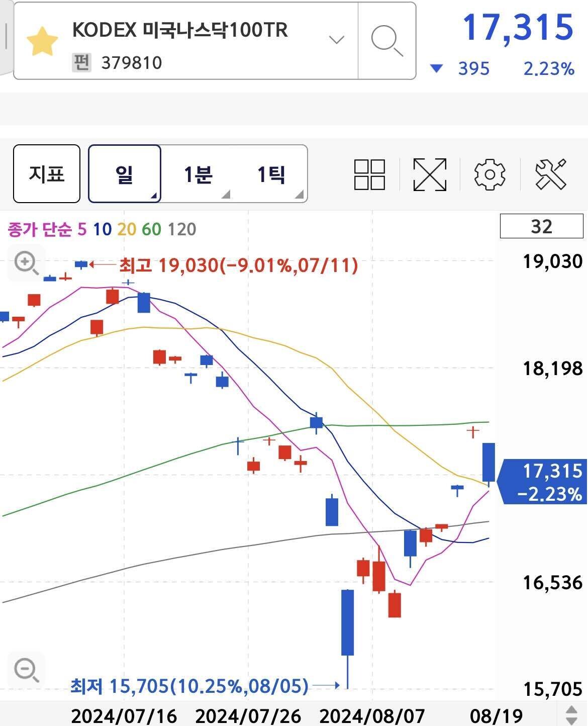Expand chart to fullscreen view
The image size is (588, 726).
click(x=430, y=174)
